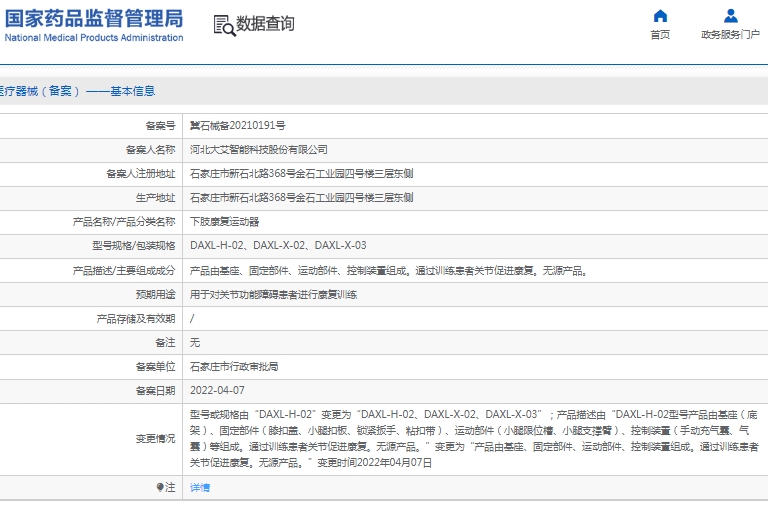This screenshot has height=505, width=768.
Task: Open the 详情 link
Action: click(x=200, y=487)
